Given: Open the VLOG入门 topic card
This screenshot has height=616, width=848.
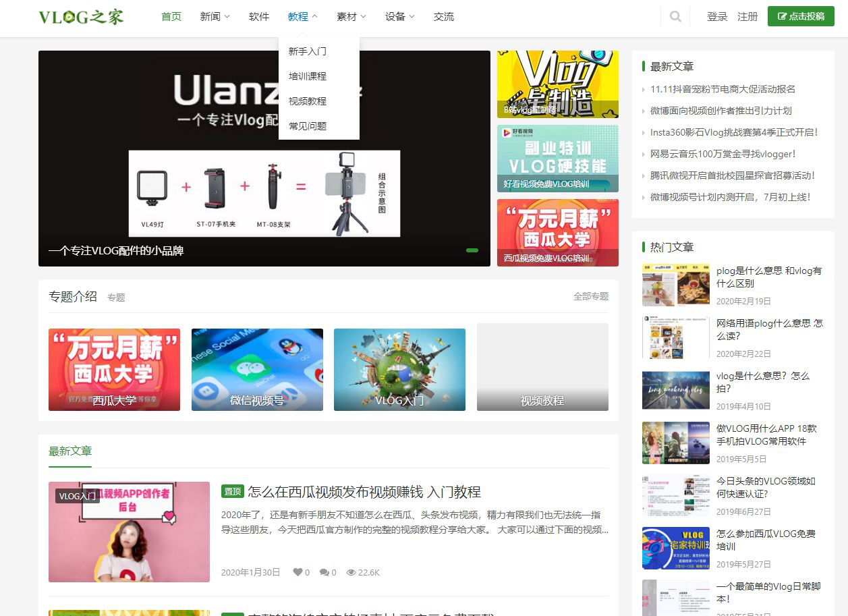Looking at the screenshot, I should click(399, 370).
